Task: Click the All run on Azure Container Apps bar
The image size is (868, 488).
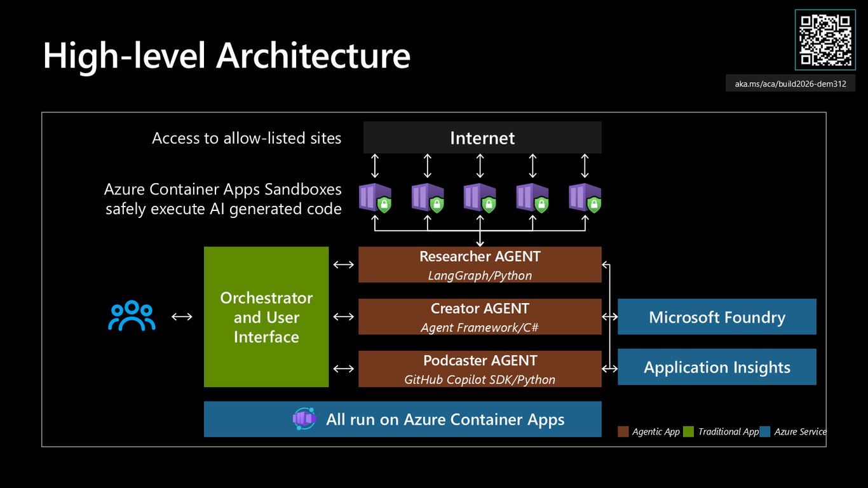Action: [402, 419]
